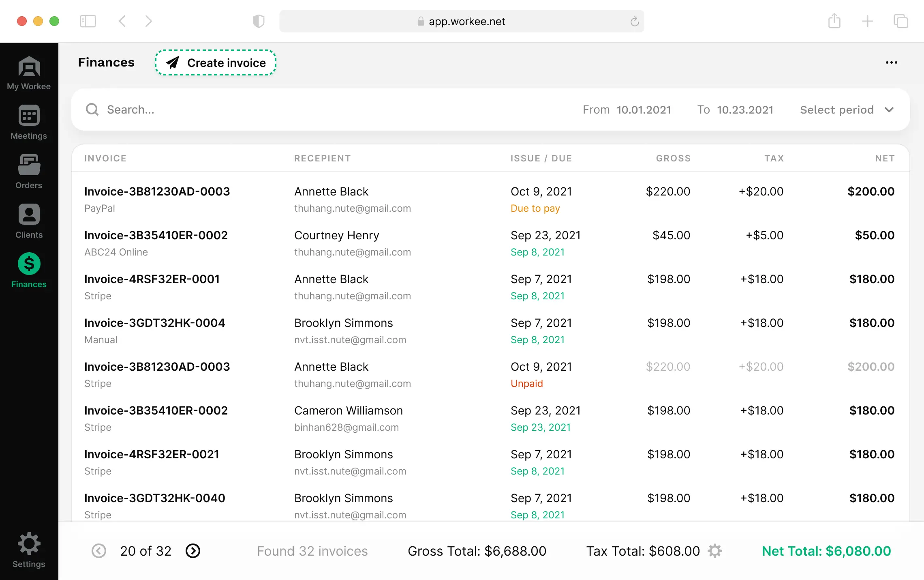The height and width of the screenshot is (580, 924).
Task: Open the Clients panel
Action: pyautogui.click(x=28, y=221)
